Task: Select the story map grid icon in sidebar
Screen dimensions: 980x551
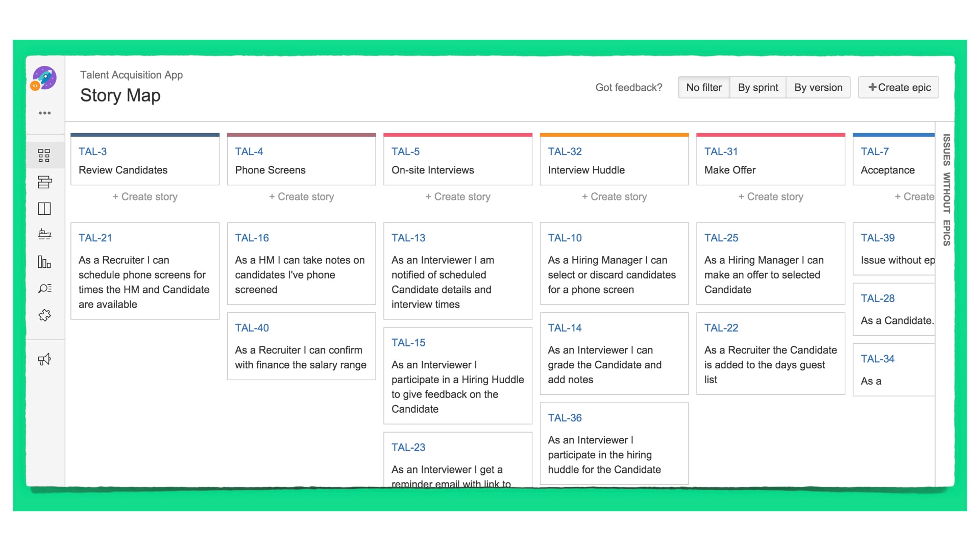Action: click(44, 155)
